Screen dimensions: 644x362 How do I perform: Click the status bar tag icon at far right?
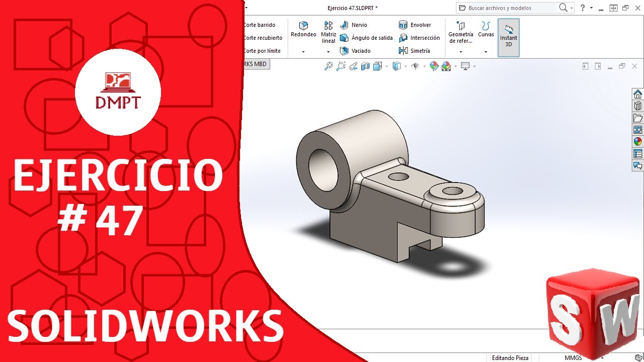639,357
